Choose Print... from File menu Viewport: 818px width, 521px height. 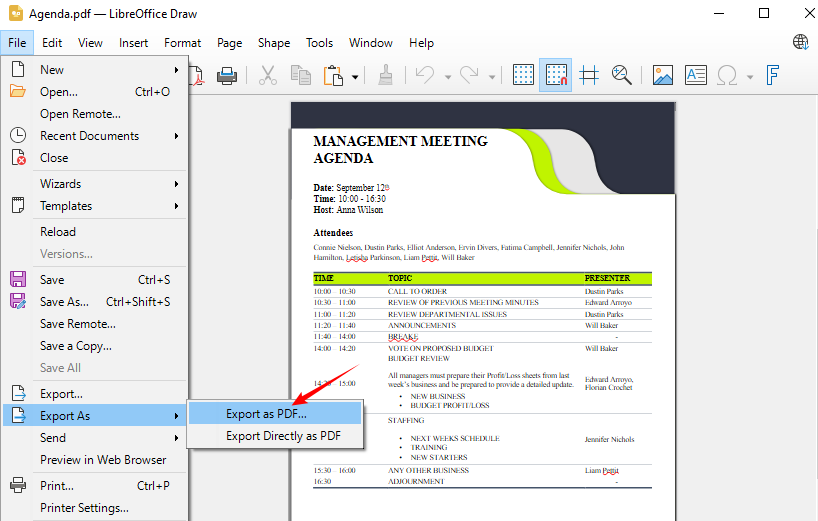[94, 486]
